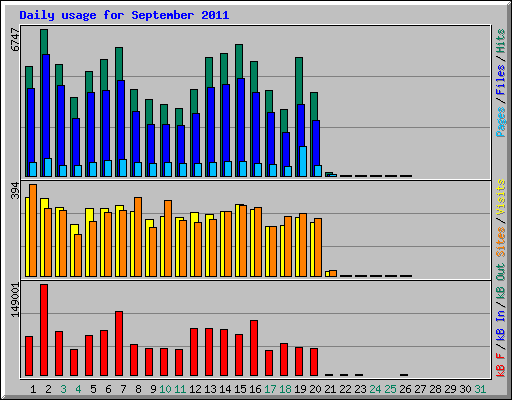The image size is (512, 400).
Task: Click day label 6 on the x-axis
Action: click(108, 389)
